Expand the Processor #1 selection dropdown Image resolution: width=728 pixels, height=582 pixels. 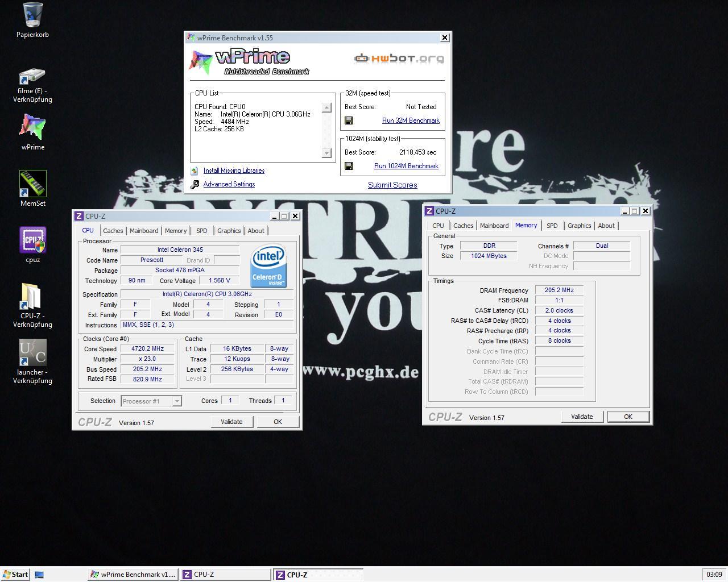(177, 401)
